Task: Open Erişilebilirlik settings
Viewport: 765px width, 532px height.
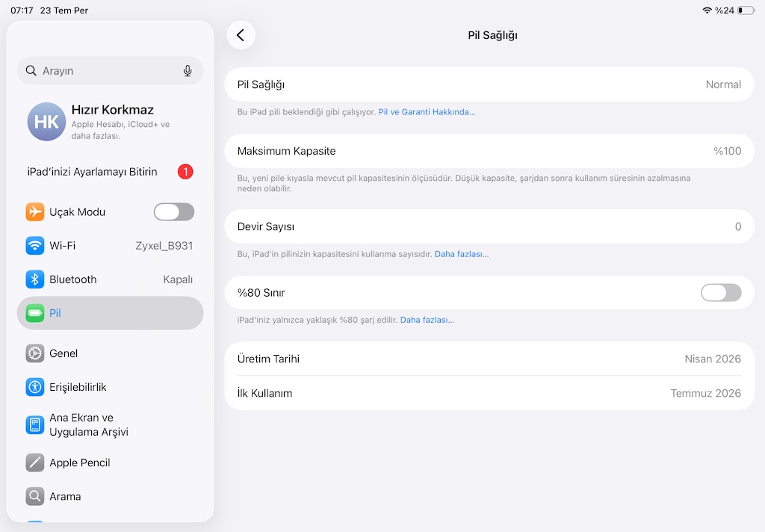Action: point(110,387)
